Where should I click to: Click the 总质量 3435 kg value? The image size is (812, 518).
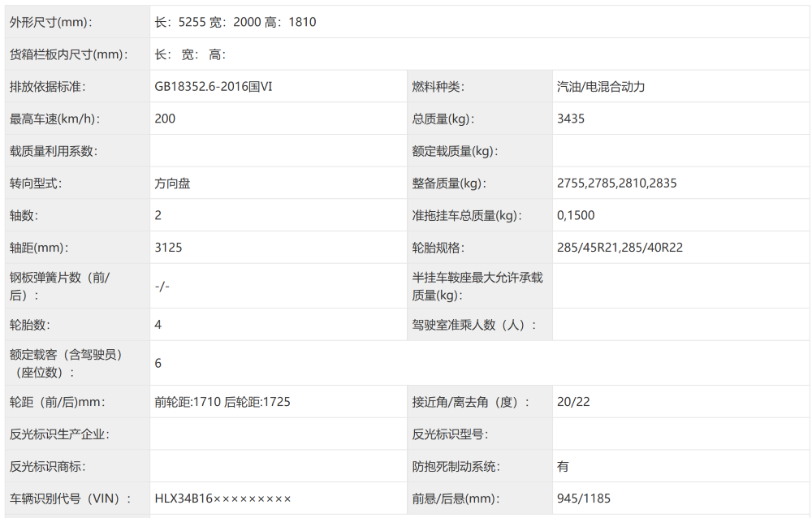[x=568, y=119]
